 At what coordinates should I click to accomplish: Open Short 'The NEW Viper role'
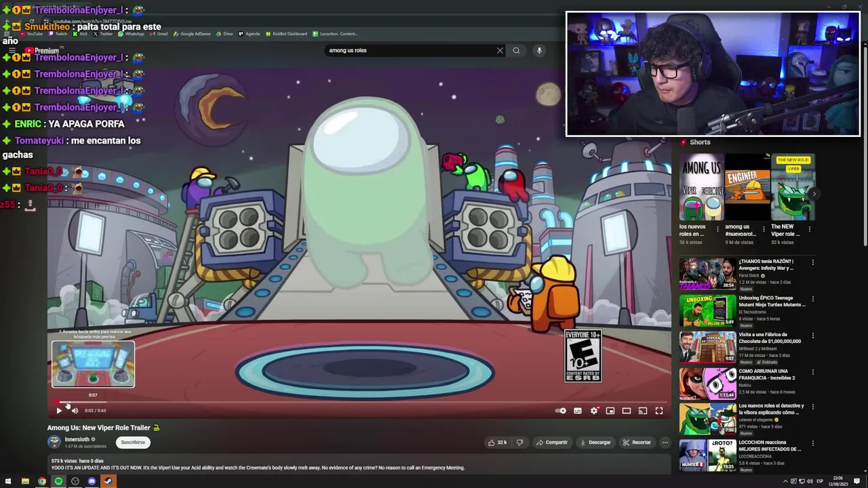(793, 187)
